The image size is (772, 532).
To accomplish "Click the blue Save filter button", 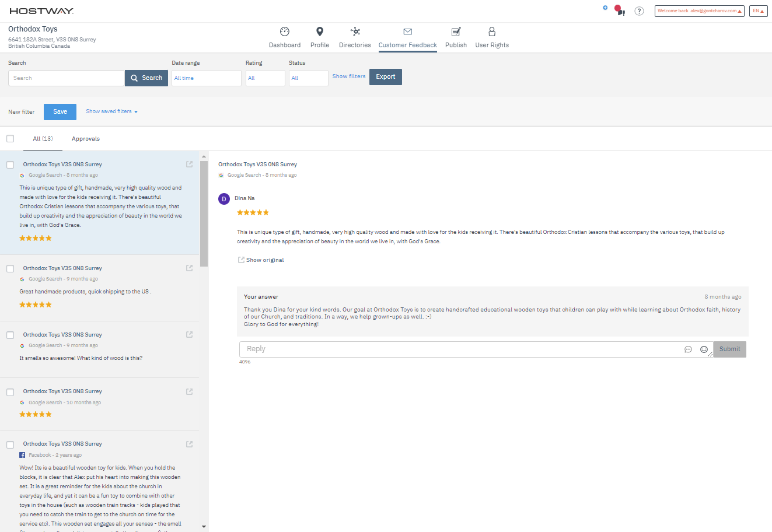I will 60,111.
